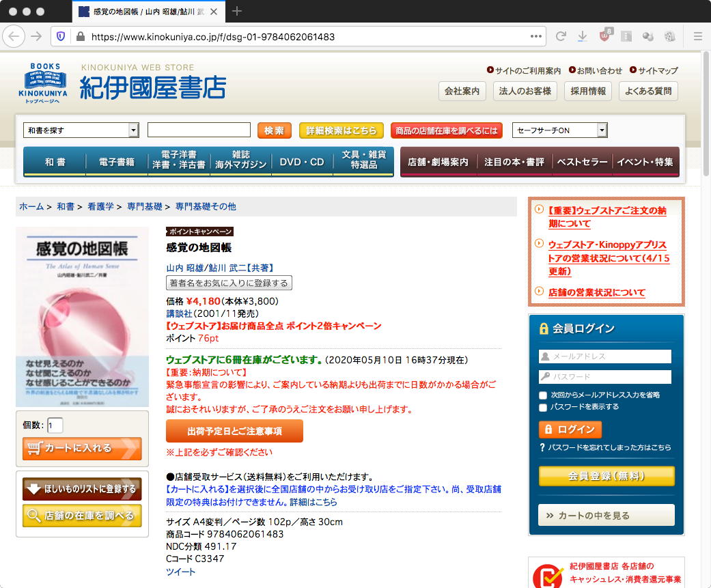The width and height of the screenshot is (711, 588).
Task: Click the 紀伊國屋書店 store title logo
Action: point(153,87)
